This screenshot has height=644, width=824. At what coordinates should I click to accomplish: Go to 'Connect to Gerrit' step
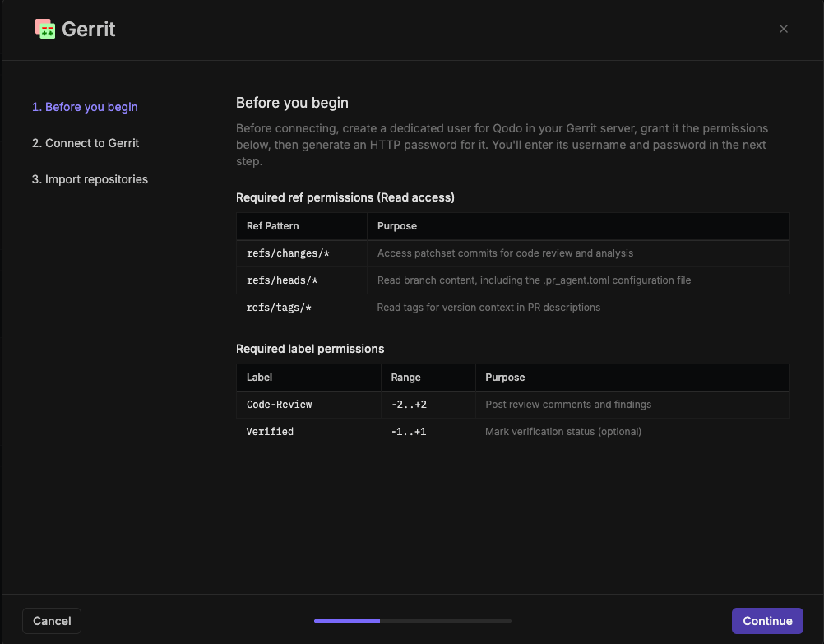click(x=86, y=143)
